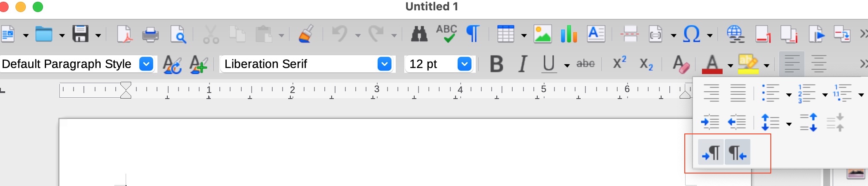Toggle Italic formatting

pos(523,64)
